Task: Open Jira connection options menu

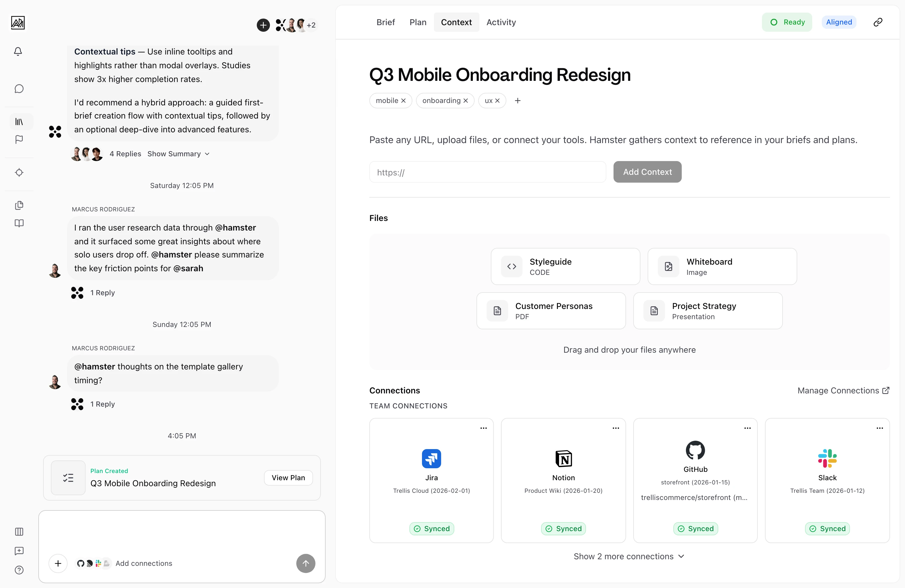Action: pos(483,428)
